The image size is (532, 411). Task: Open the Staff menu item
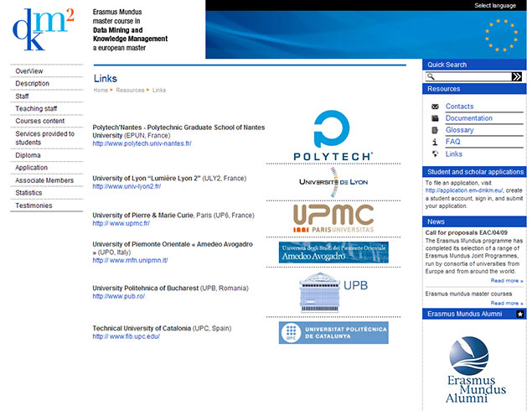tap(22, 96)
